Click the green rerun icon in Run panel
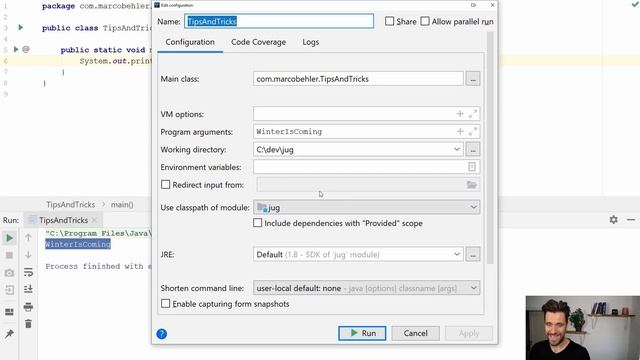The width and height of the screenshot is (640, 360). (9, 238)
